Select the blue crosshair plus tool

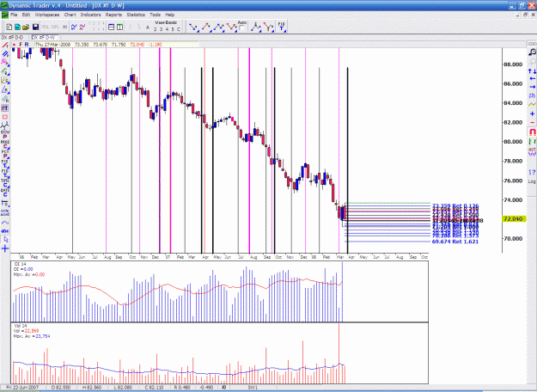(x=5, y=248)
